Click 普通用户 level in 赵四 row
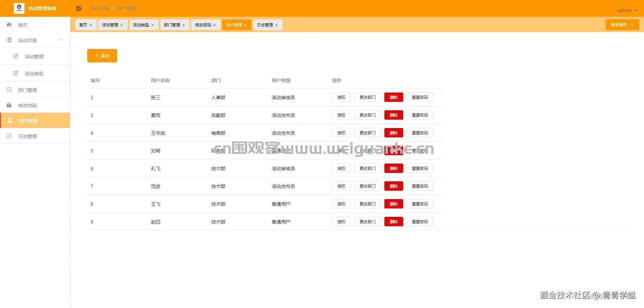This screenshot has height=308, width=644. 281,222
